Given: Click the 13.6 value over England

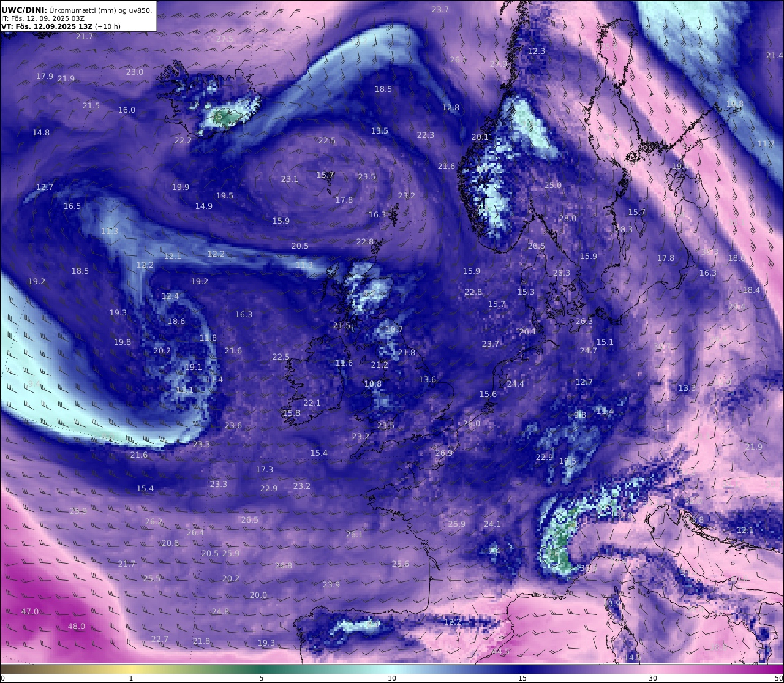Looking at the screenshot, I should [x=428, y=380].
